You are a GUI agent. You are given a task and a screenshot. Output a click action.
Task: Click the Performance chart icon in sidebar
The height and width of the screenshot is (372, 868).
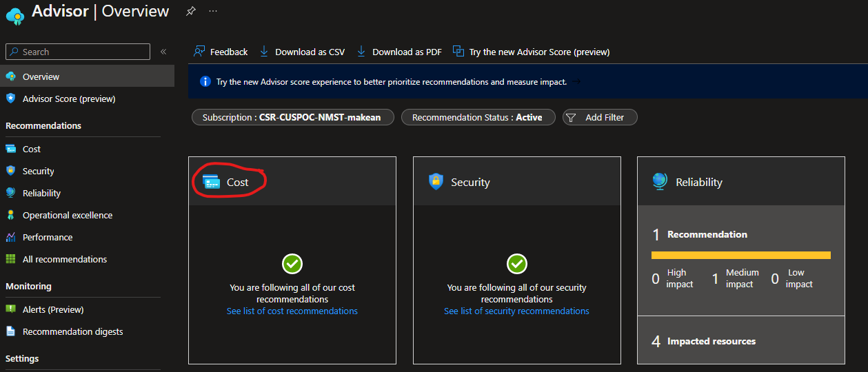pos(10,237)
